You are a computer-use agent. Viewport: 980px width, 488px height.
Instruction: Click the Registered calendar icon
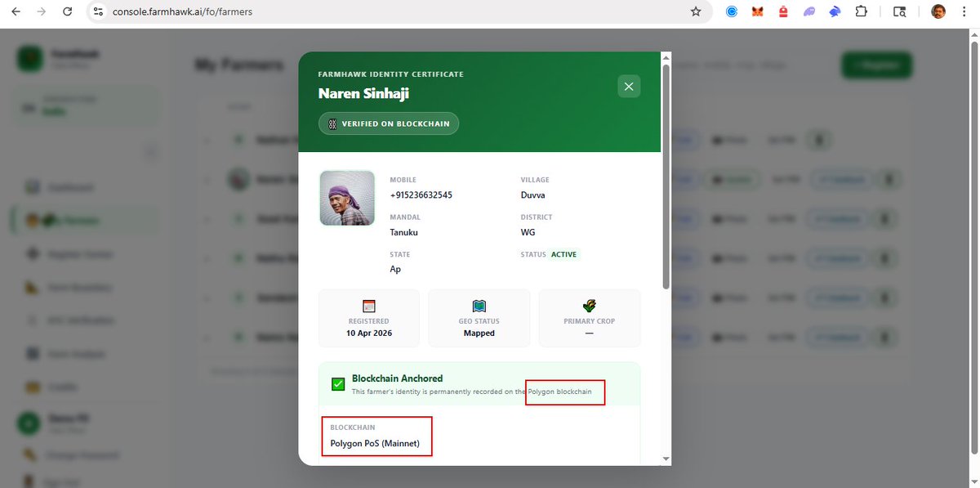[x=369, y=306]
